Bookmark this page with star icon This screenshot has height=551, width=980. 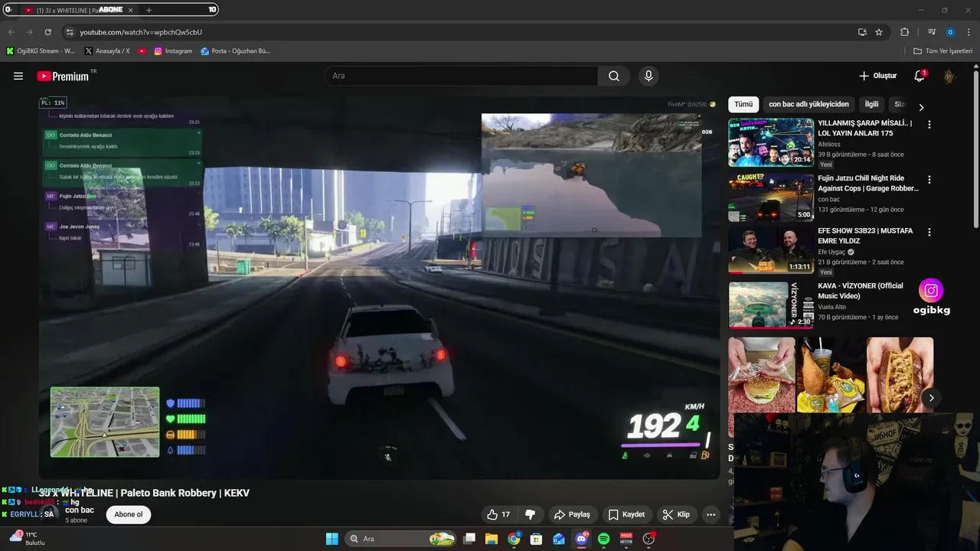879,32
